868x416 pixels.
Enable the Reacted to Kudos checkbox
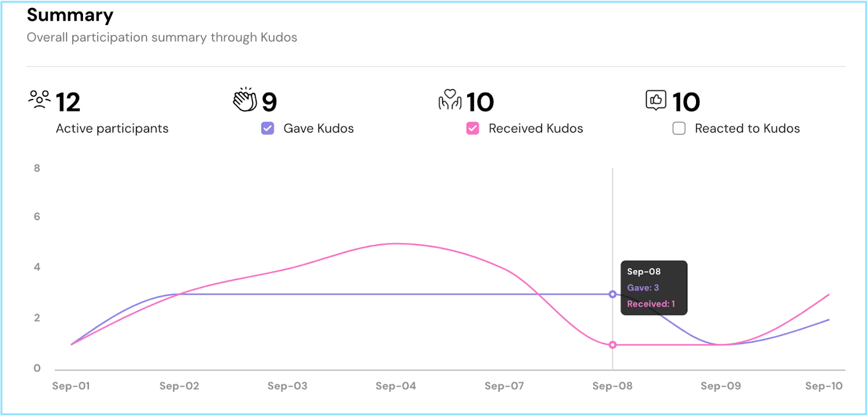pos(679,128)
